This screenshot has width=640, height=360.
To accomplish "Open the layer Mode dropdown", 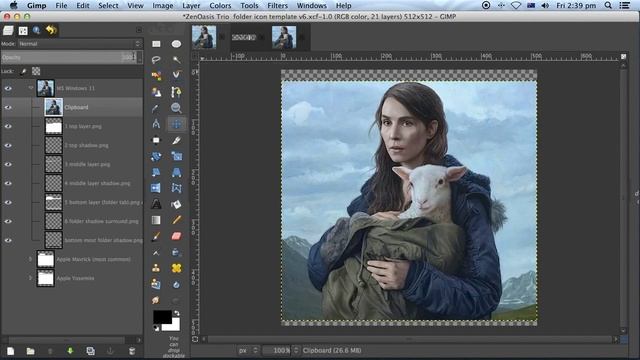I will [80, 44].
